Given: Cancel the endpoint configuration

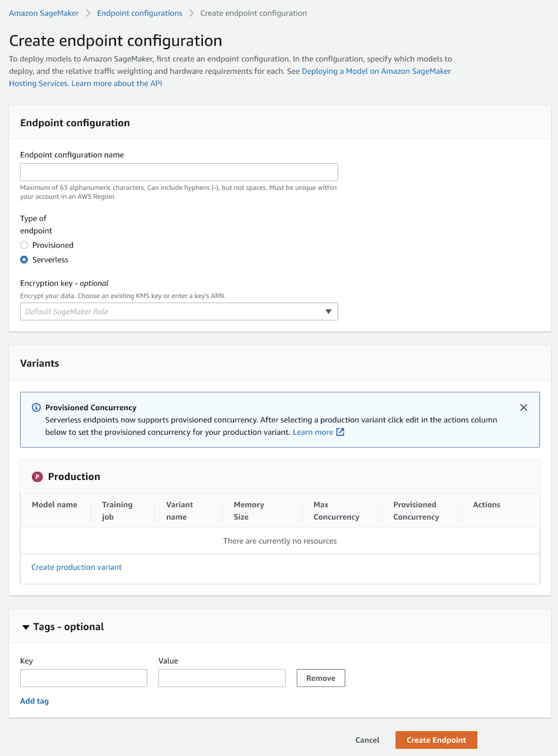Looking at the screenshot, I should (367, 739).
